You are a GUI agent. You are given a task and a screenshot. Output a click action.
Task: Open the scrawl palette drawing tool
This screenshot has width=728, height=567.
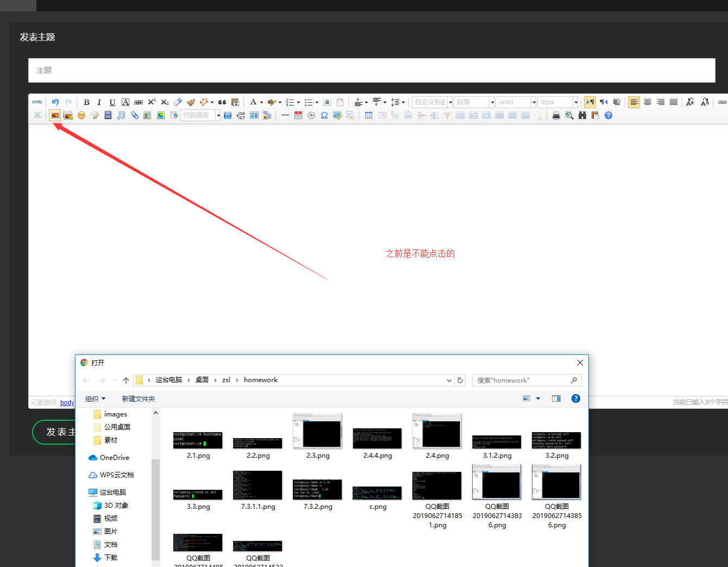95,115
